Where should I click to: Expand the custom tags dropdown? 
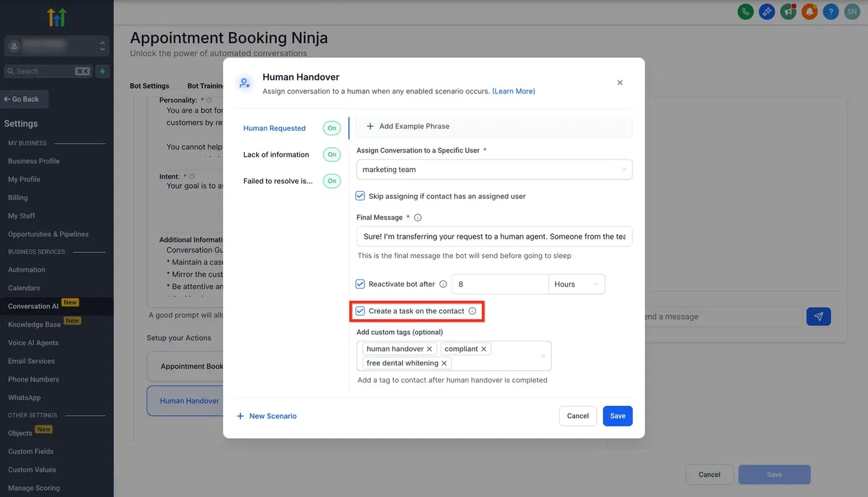point(542,356)
